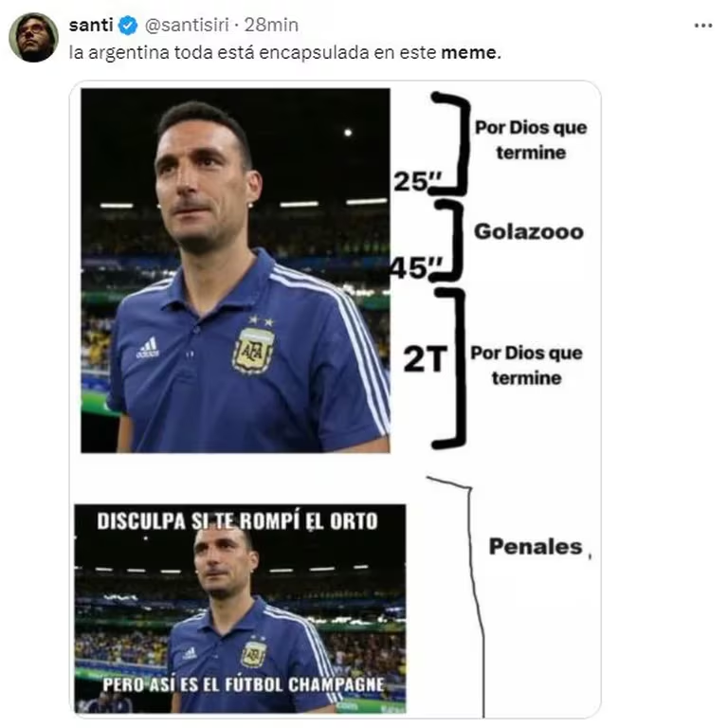Select the tweet text about la argentina

[285, 52]
